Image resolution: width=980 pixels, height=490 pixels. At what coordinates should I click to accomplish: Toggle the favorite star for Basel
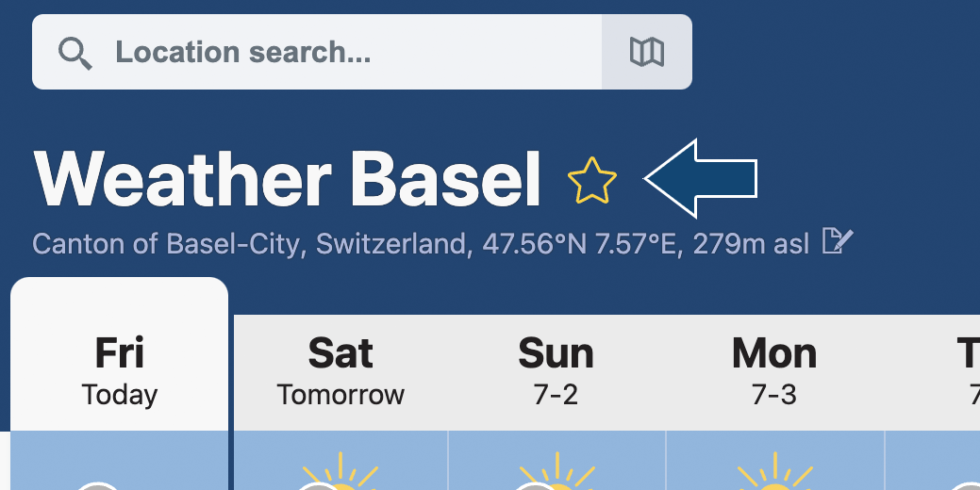click(x=592, y=180)
